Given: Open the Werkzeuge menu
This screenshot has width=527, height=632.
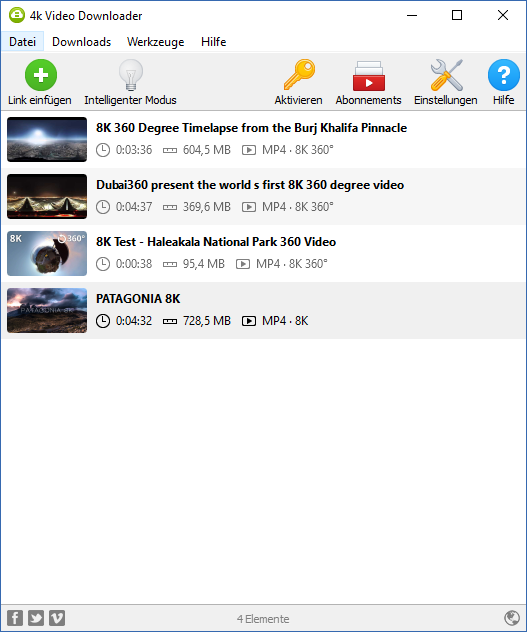Looking at the screenshot, I should tap(156, 42).
